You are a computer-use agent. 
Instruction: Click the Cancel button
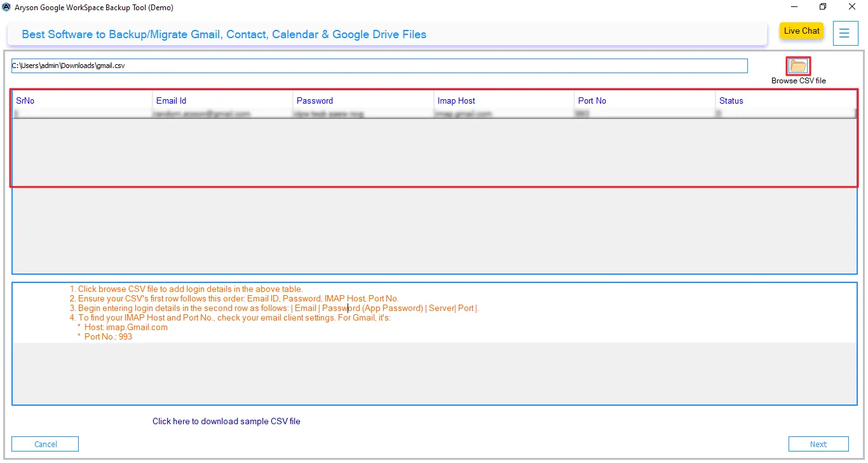(44, 443)
